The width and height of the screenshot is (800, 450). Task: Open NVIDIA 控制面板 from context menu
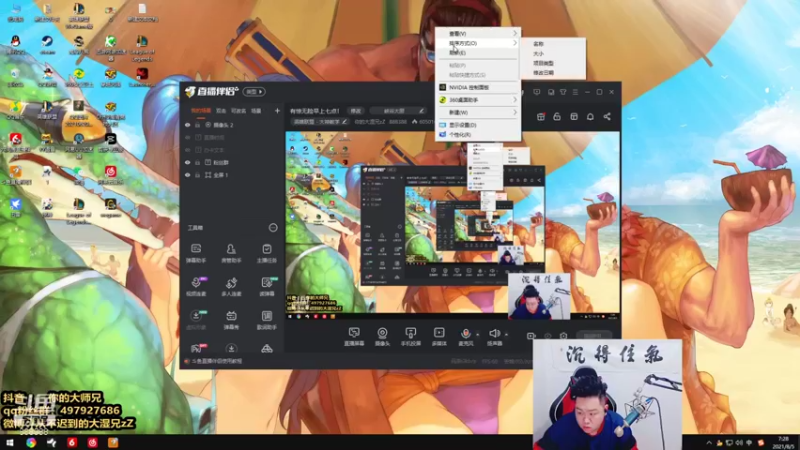(x=478, y=87)
